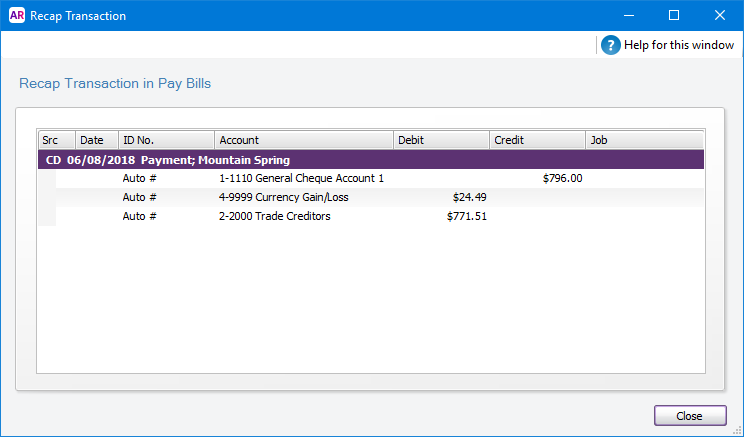
Task: Open the 'Help for this window' link
Action: pos(678,46)
